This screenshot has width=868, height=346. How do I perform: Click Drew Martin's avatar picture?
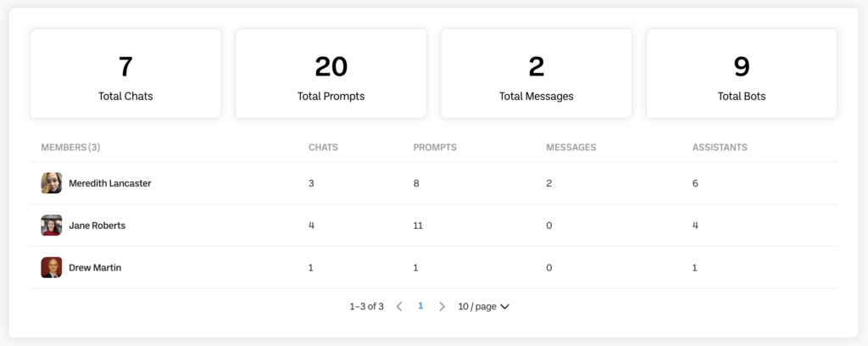51,268
